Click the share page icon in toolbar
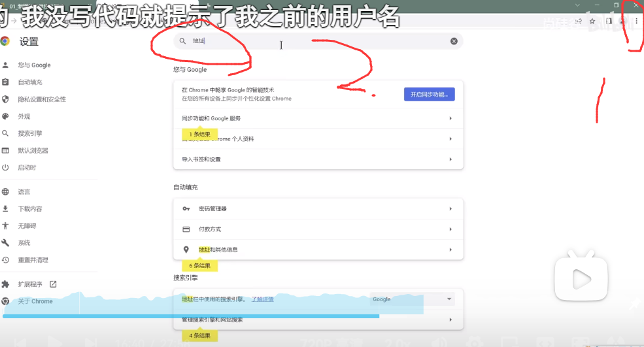This screenshot has width=644, height=347. (578, 22)
